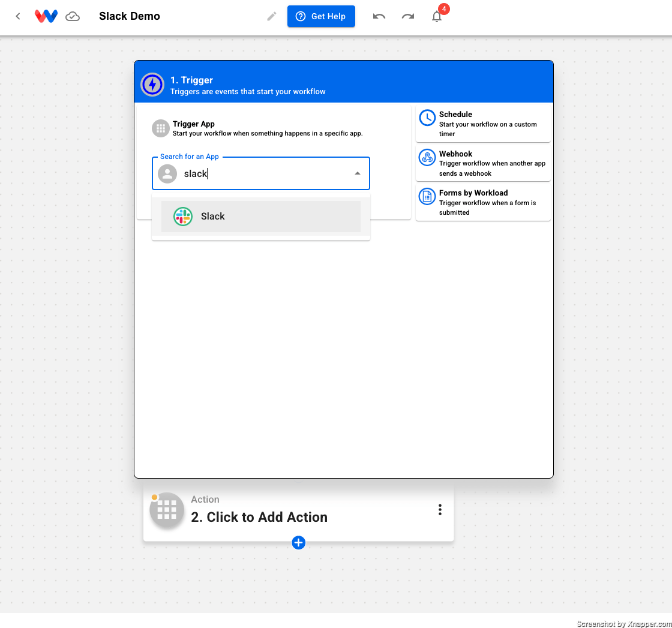Viewport: 672px width, 628px height.
Task: Add a step with blue plus button
Action: click(x=298, y=542)
